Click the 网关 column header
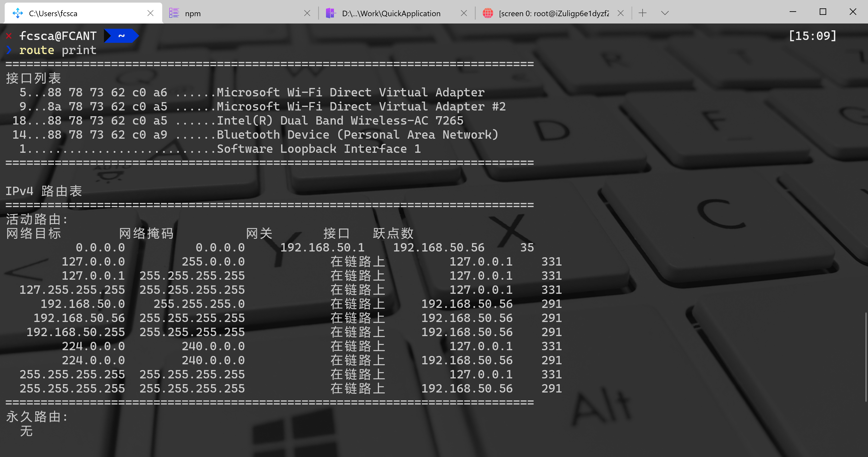The image size is (868, 457). coord(259,234)
